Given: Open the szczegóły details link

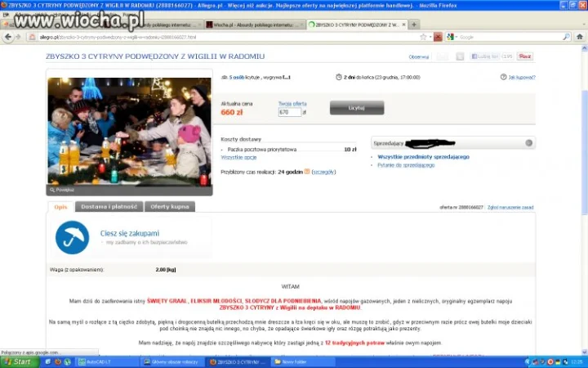Looking at the screenshot, I should pos(323,172).
